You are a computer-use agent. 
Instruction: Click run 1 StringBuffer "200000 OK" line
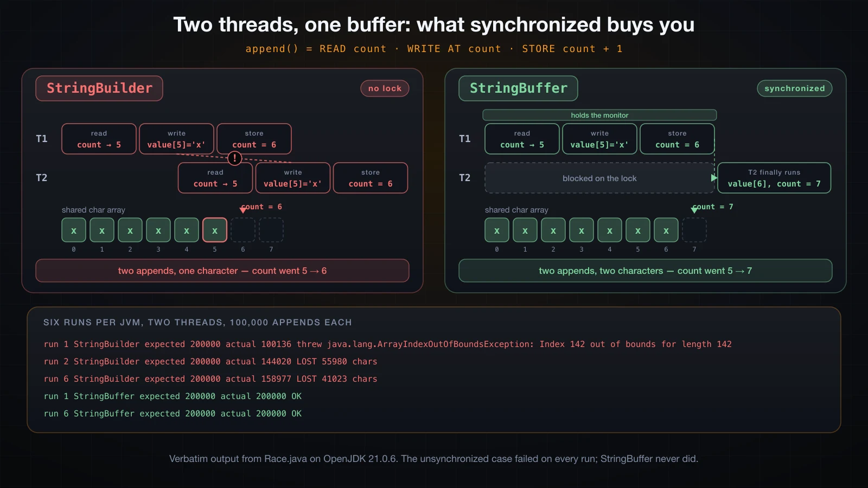173,396
